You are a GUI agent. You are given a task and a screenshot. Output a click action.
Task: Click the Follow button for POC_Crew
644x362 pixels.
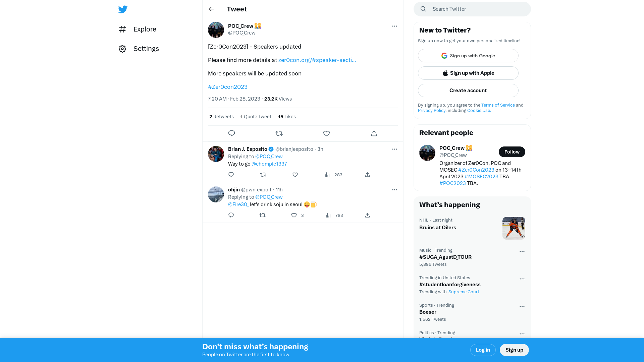coord(512,152)
